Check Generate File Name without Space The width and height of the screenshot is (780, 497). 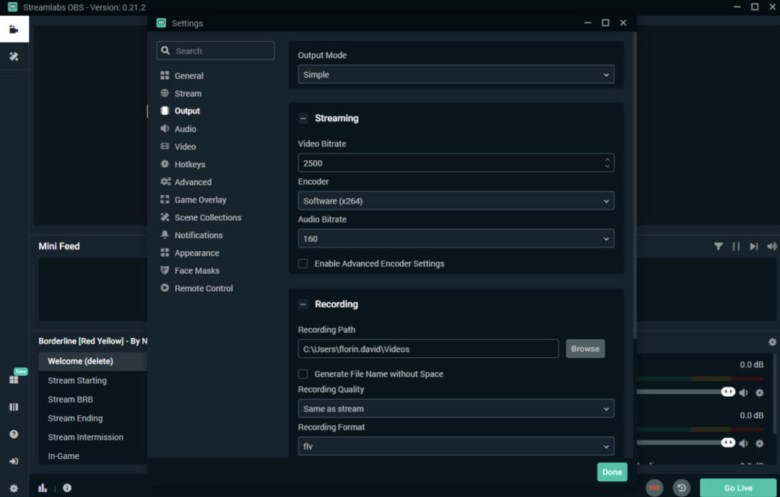[303, 374]
